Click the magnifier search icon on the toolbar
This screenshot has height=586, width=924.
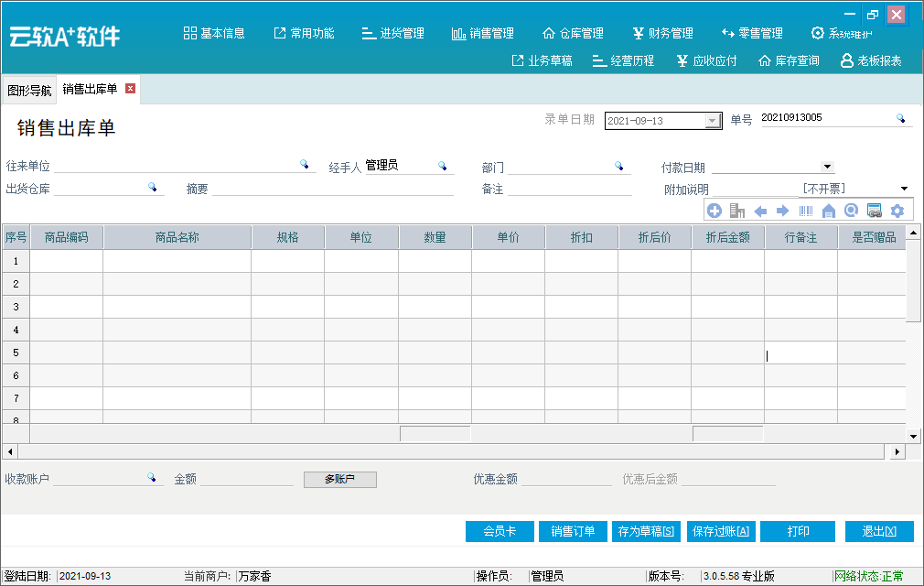pyautogui.click(x=852, y=211)
